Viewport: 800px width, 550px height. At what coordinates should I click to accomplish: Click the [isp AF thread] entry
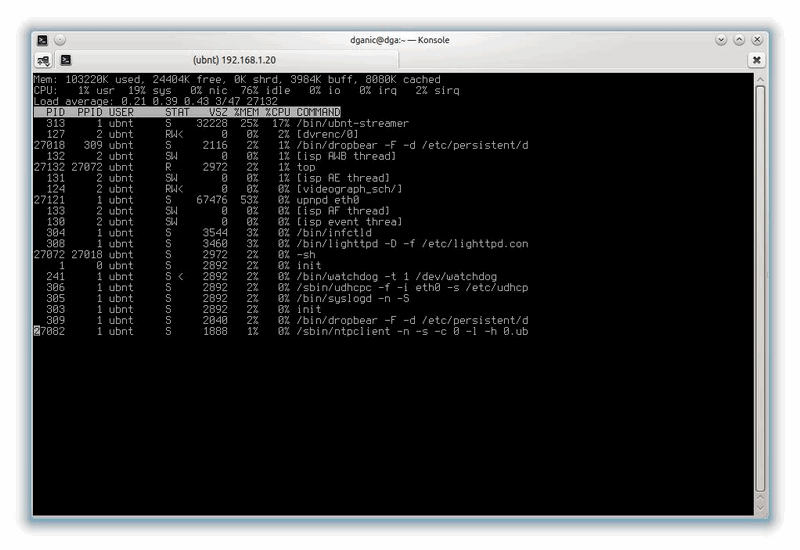(x=343, y=211)
